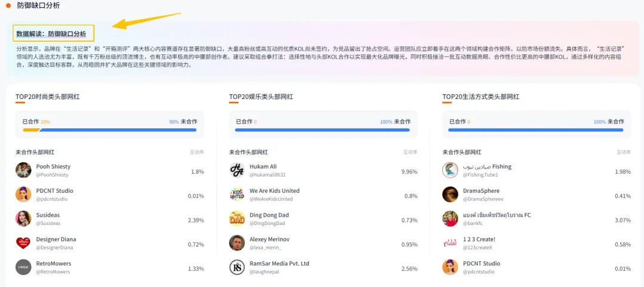Click the 90% 未合作 label

click(183, 122)
